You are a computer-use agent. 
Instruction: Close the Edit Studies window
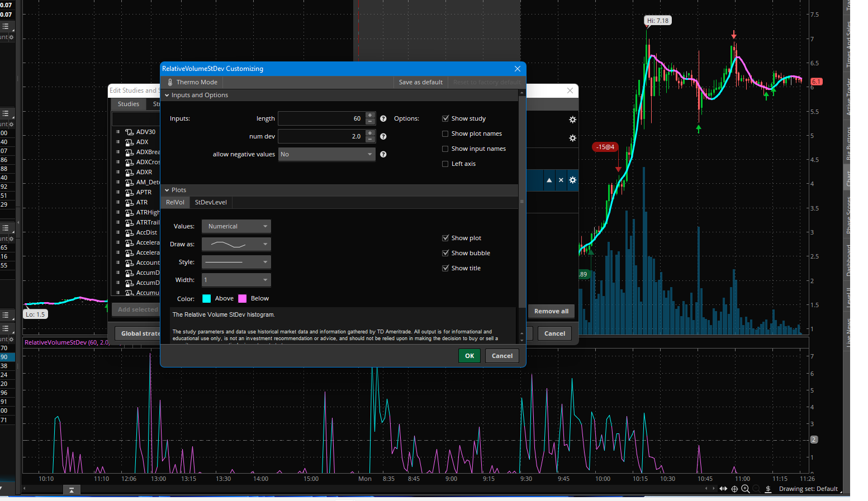tap(570, 90)
